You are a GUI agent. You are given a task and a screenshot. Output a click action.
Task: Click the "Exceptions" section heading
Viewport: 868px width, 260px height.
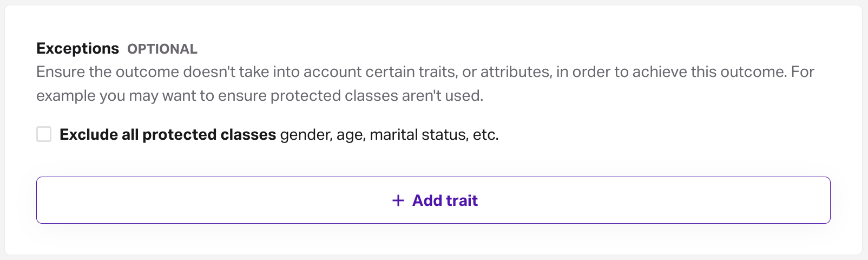tap(77, 49)
